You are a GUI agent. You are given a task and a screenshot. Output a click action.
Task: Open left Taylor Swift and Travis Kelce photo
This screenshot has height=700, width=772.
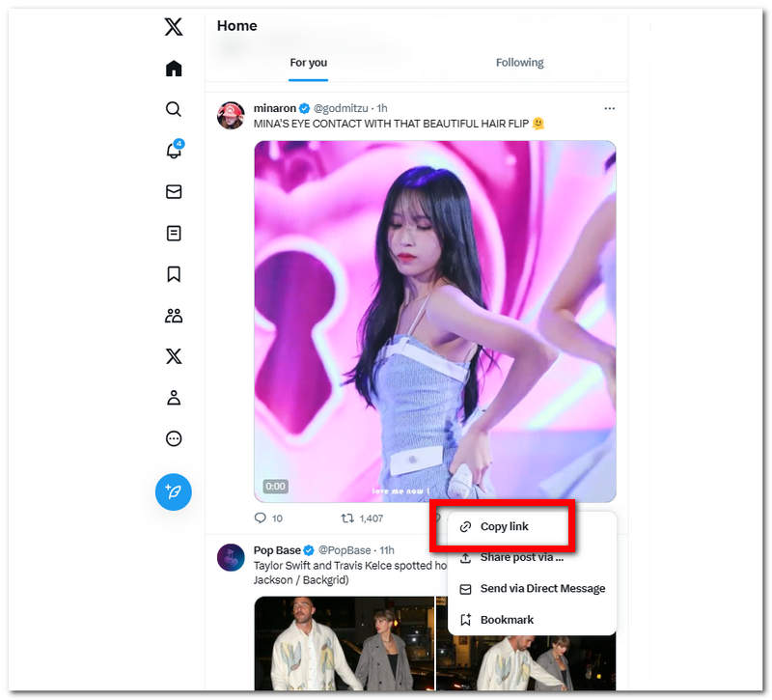pos(345,643)
